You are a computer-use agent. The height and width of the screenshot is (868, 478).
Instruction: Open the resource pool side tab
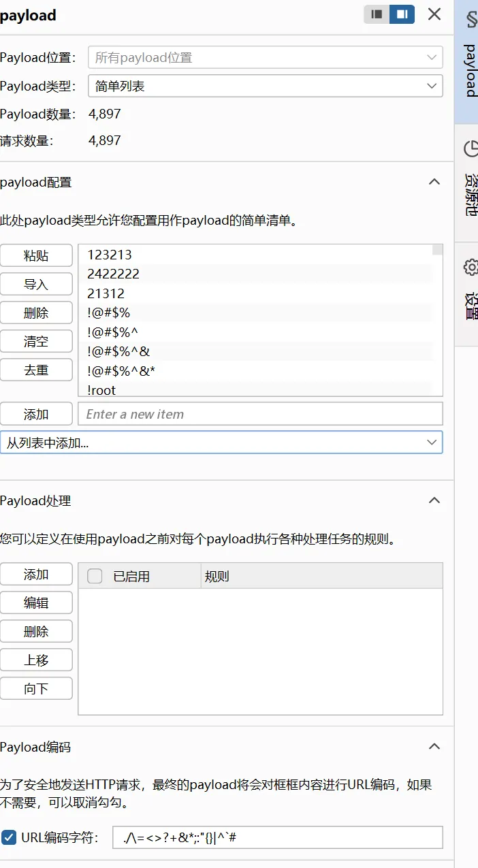coord(468,180)
